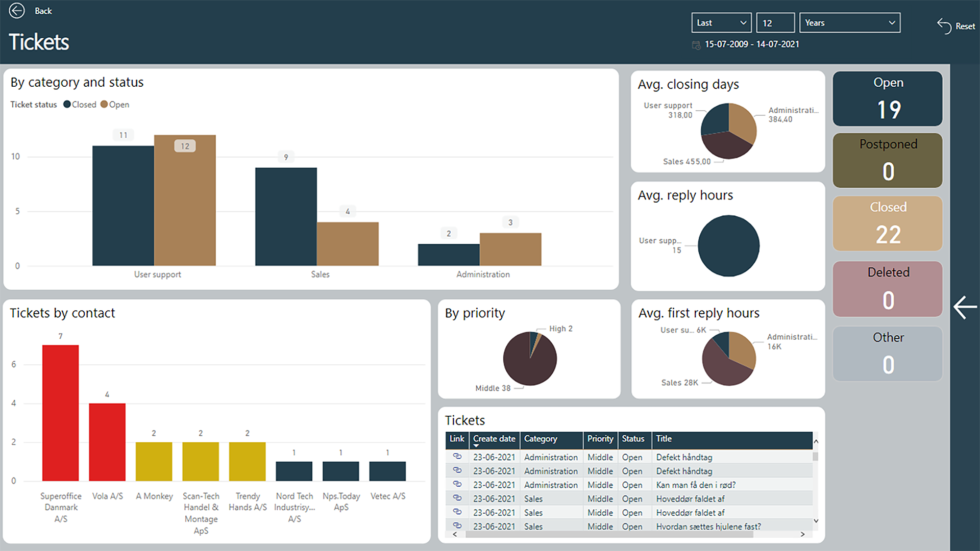Select the Open 19 tickets card
The width and height of the screenshot is (980, 551).
point(887,99)
